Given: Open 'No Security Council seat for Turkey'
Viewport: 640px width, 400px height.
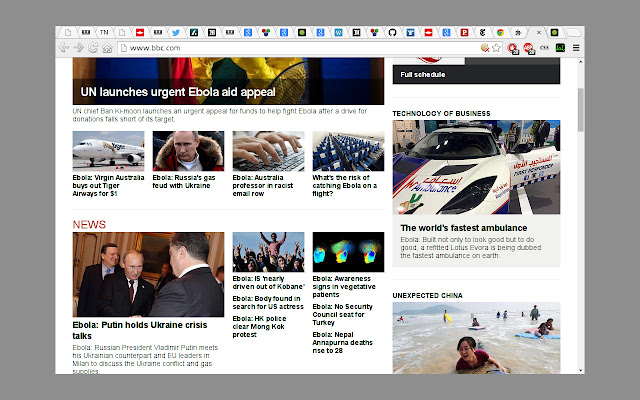Looking at the screenshot, I should tap(342, 314).
